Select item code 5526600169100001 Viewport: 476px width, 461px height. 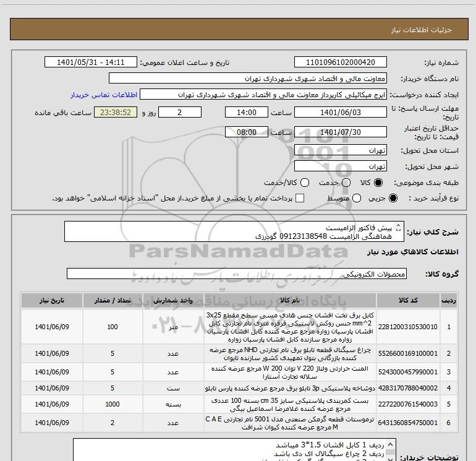[408, 353]
